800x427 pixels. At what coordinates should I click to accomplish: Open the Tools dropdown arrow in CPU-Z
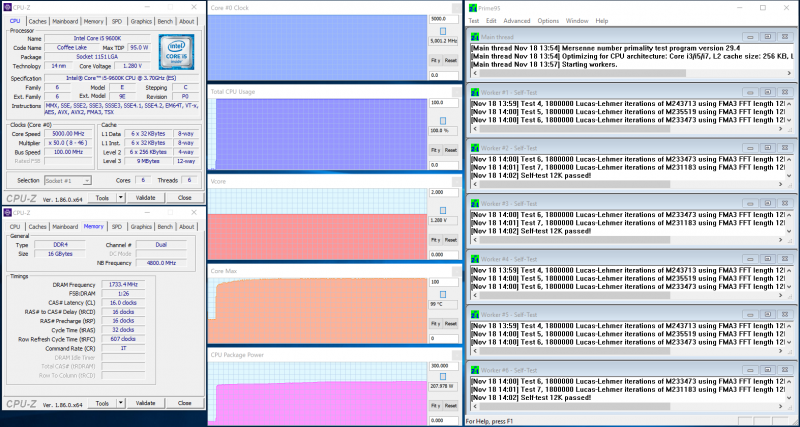coord(121,197)
